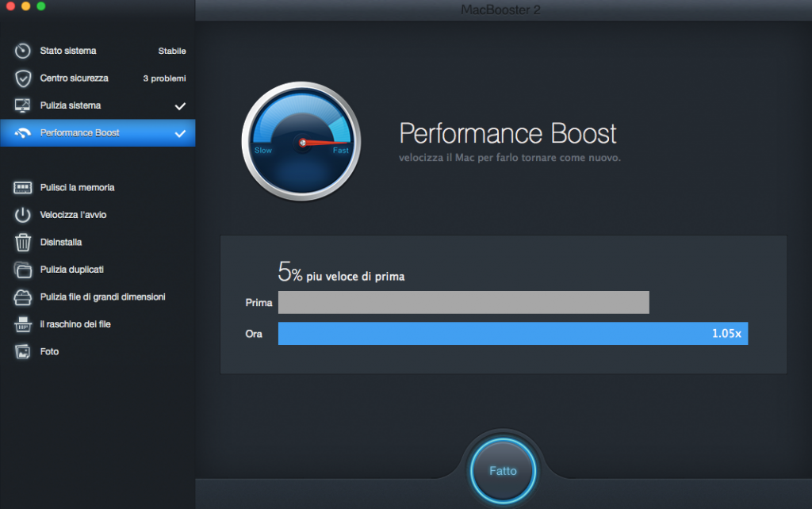Click the checkmark on the Performance Boost row

(x=180, y=134)
